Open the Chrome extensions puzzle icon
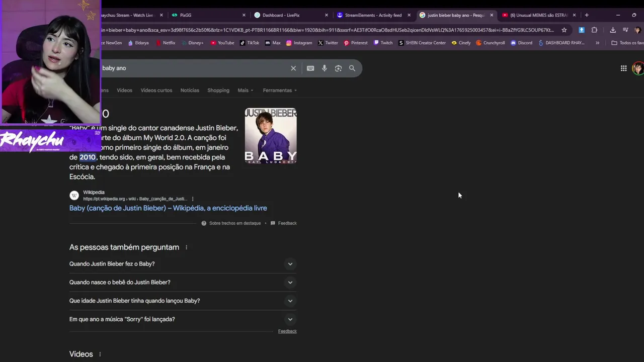Screen dimensions: 644x362 [x=594, y=30]
